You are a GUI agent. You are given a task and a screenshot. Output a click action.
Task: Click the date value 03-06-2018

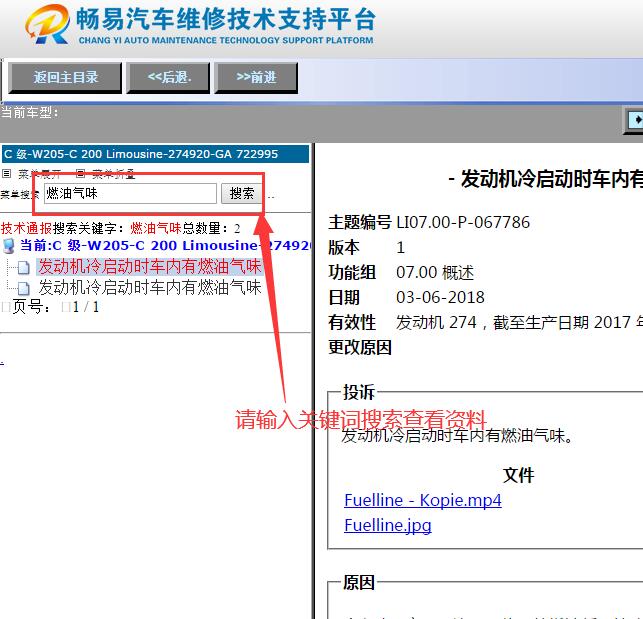[x=440, y=297]
